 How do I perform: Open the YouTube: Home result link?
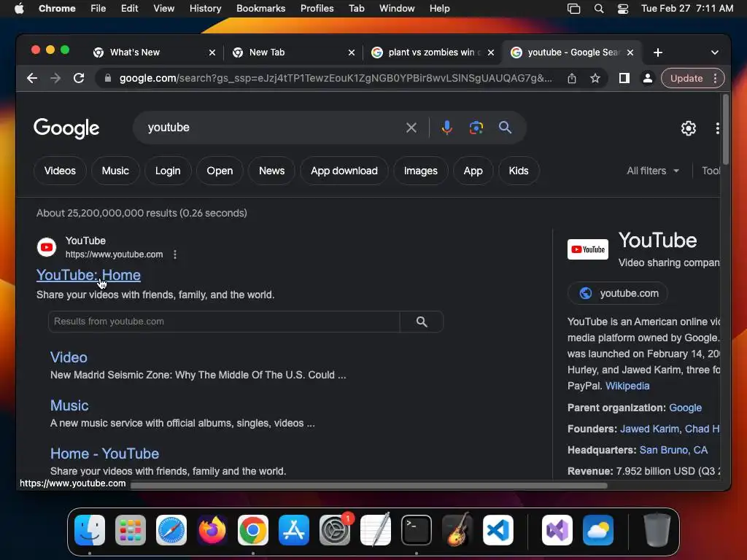[x=88, y=275]
